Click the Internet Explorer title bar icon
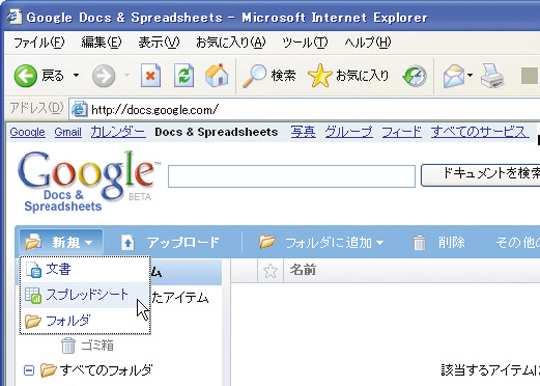The width and height of the screenshot is (540, 386). coord(15,17)
